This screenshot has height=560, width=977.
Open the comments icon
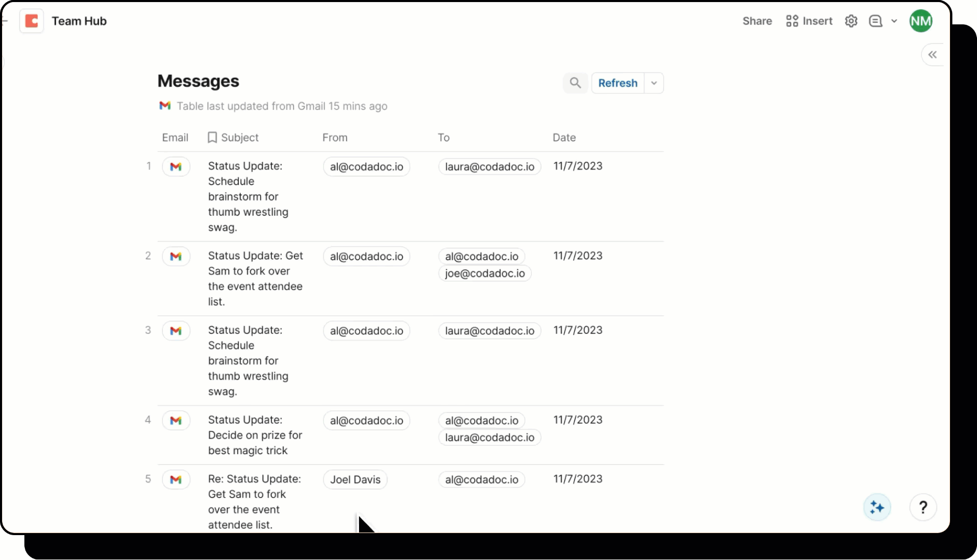pyautogui.click(x=876, y=21)
